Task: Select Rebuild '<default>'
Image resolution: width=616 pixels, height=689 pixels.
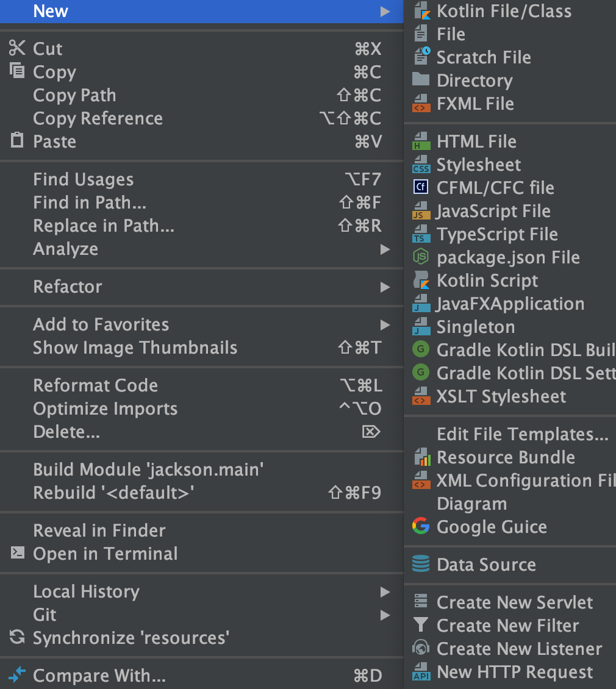Action: [x=201, y=493]
